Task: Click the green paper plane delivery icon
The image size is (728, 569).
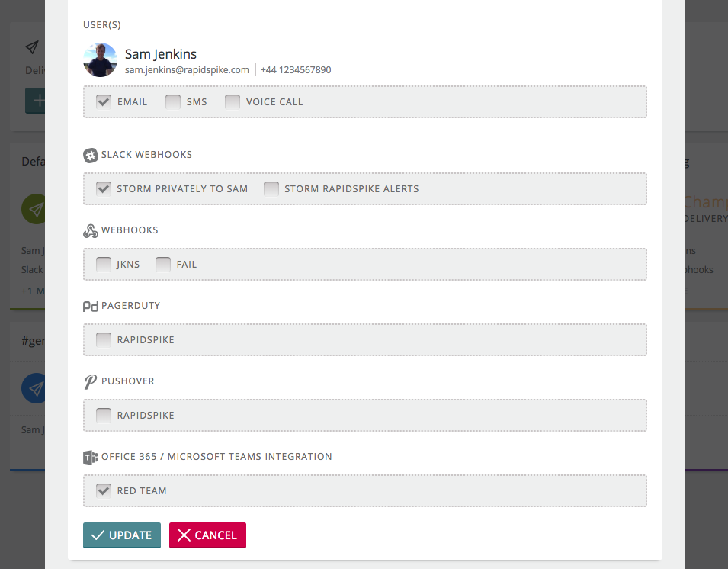Action: 34,209
